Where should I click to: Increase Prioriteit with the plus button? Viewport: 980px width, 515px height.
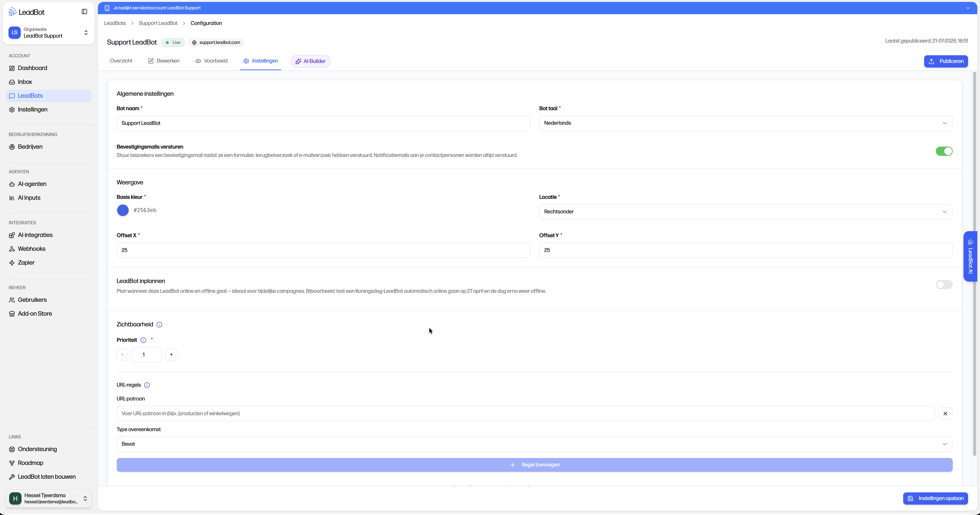pyautogui.click(x=171, y=355)
